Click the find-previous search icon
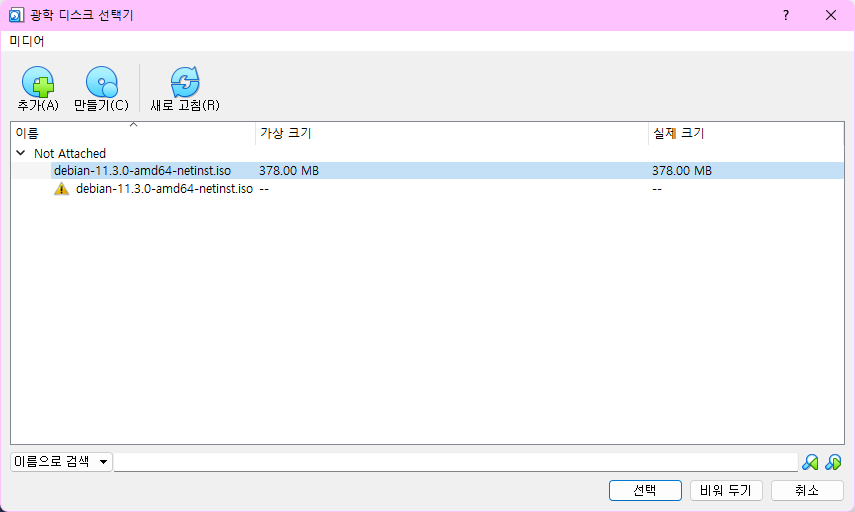This screenshot has width=855, height=512. pyautogui.click(x=810, y=462)
